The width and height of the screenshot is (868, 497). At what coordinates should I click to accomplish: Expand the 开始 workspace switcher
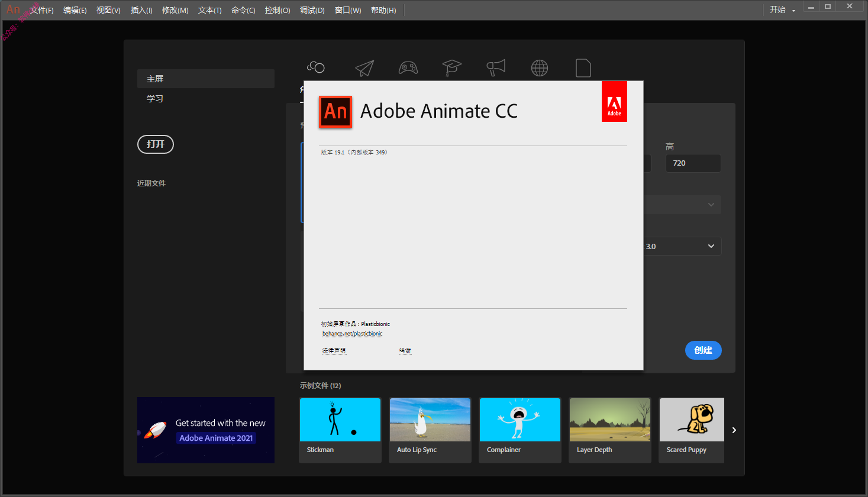click(x=782, y=10)
